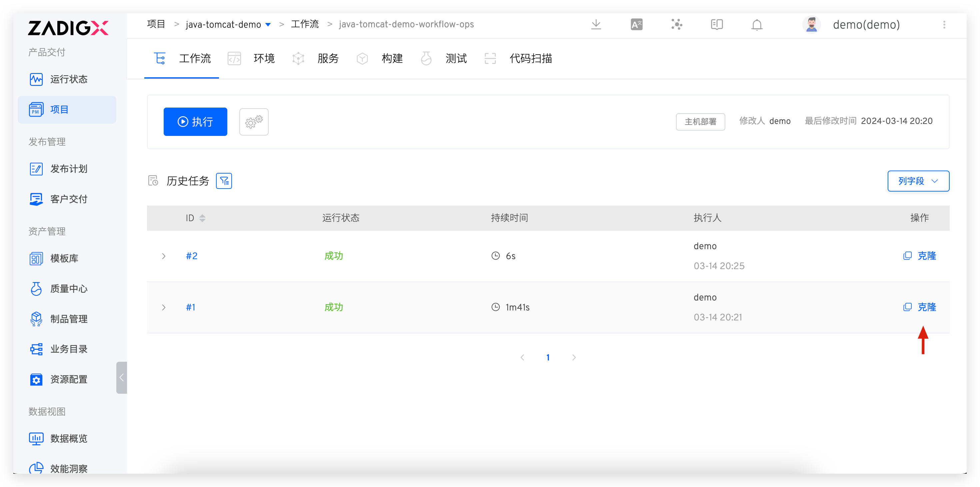This screenshot has height=487, width=980.
Task: Click the 工作流 breadcrumb link
Action: [305, 24]
